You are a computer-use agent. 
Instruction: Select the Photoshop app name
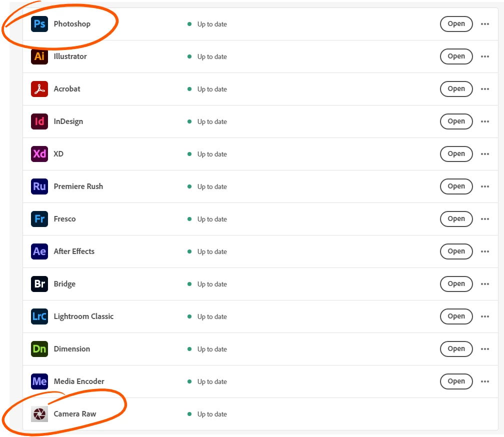click(72, 24)
